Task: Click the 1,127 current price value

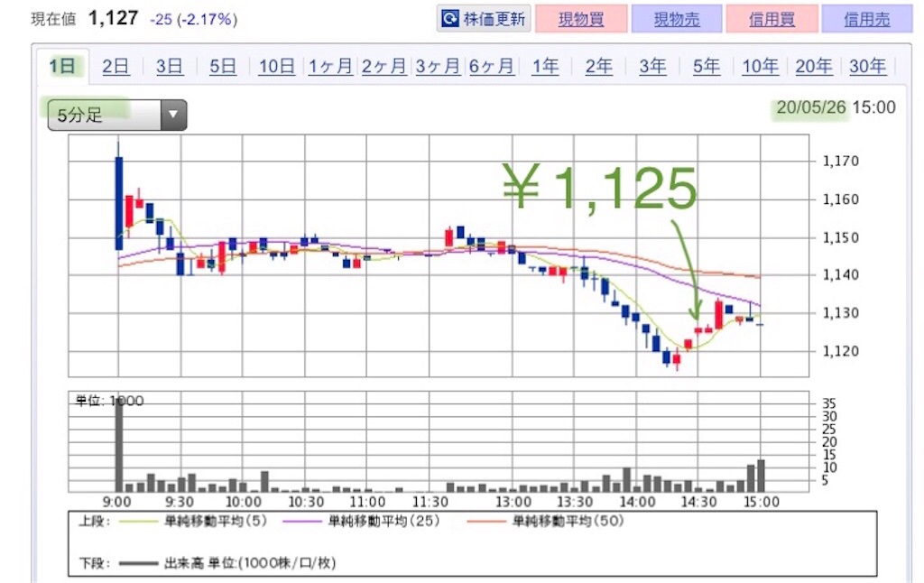Action: tap(113, 18)
